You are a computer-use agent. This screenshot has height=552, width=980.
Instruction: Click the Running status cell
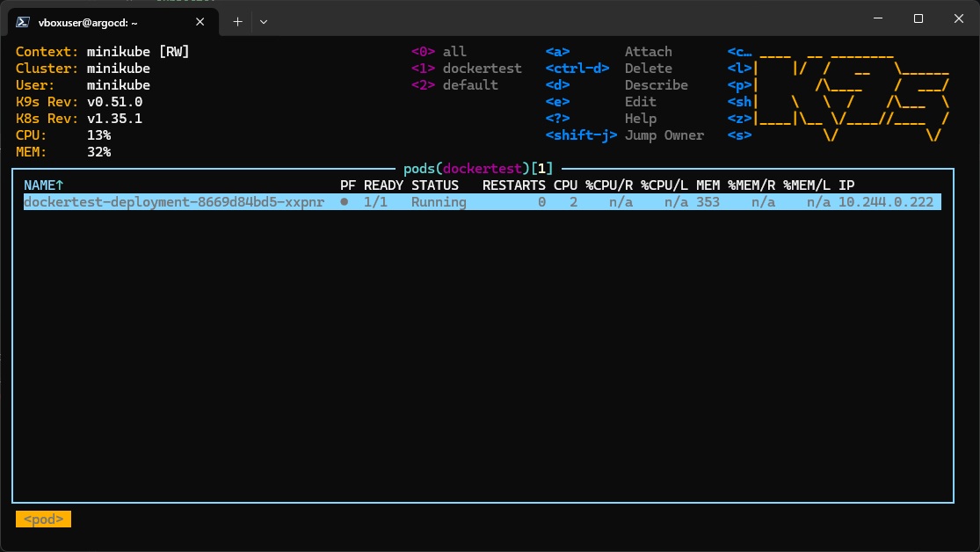(439, 202)
